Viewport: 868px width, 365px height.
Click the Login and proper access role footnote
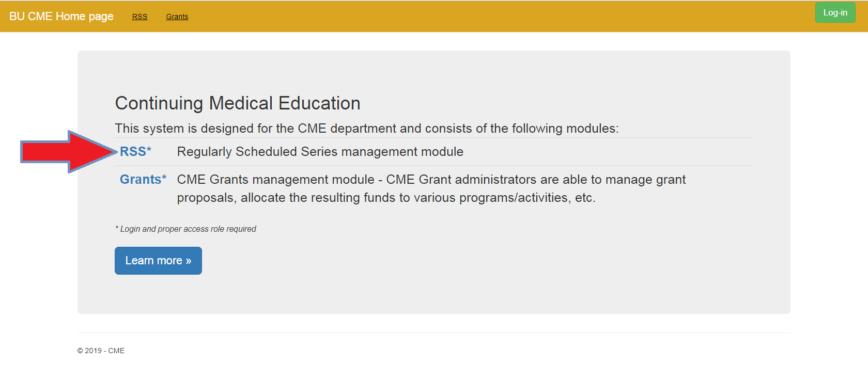185,229
